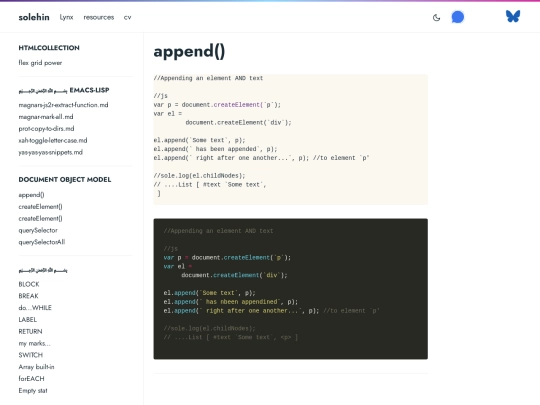The image size is (540, 405).
Task: Open the do...WHILE sidebar link
Action: tap(35, 308)
